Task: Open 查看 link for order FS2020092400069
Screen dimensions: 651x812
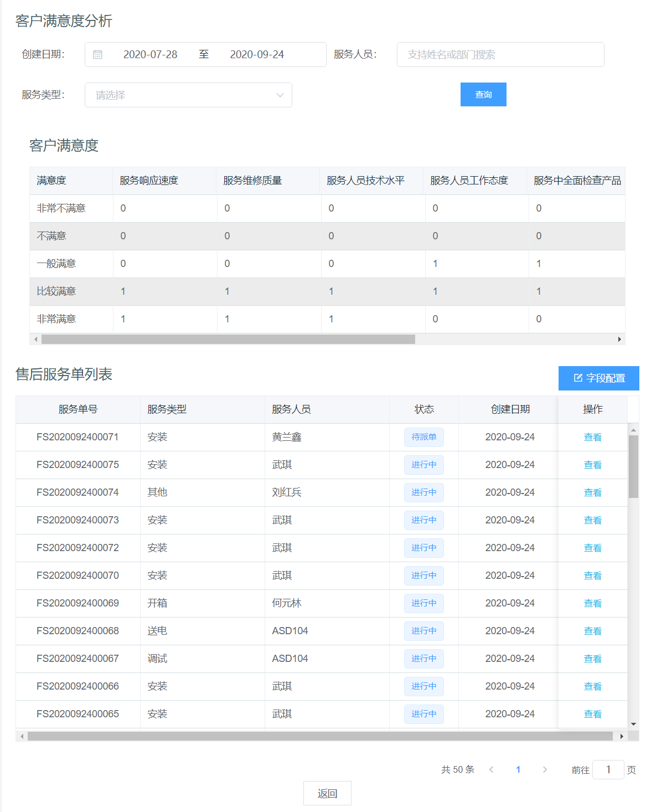Action: pos(592,603)
